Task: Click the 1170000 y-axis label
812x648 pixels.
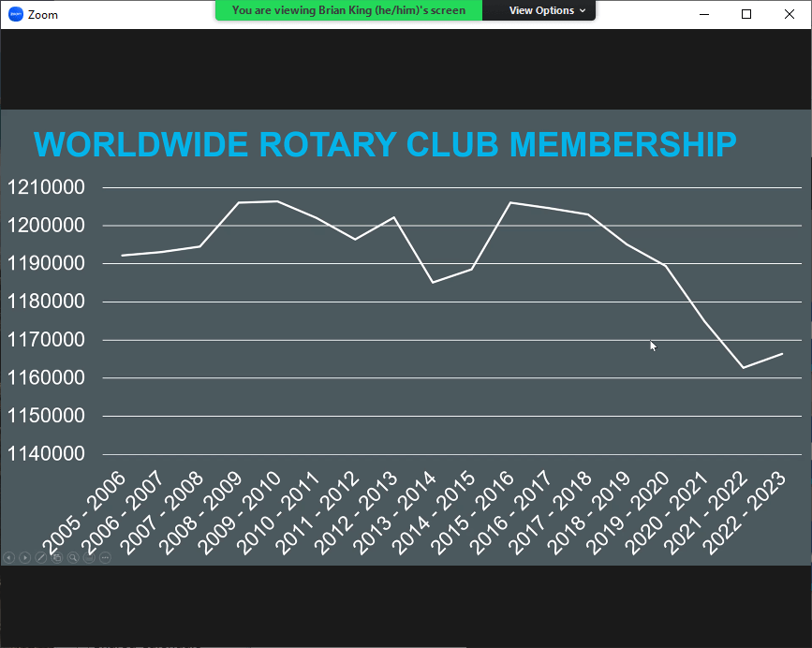Action: coord(46,340)
